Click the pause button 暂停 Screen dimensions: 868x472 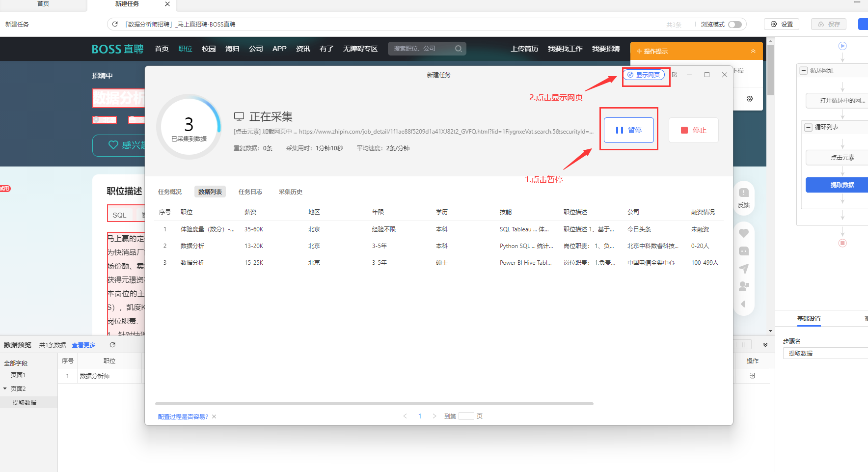coord(628,130)
